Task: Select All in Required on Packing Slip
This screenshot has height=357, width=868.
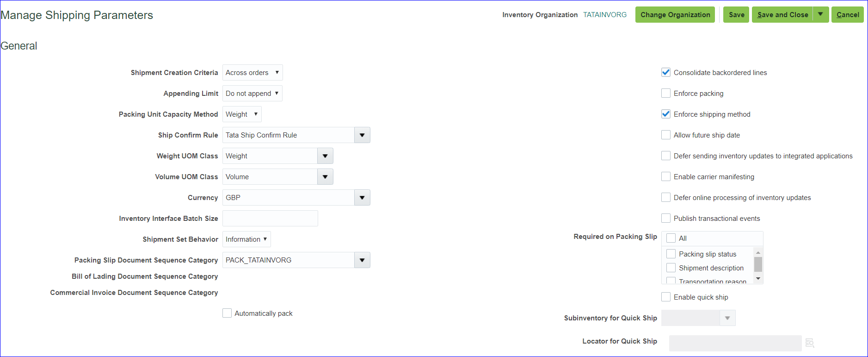Action: point(671,238)
